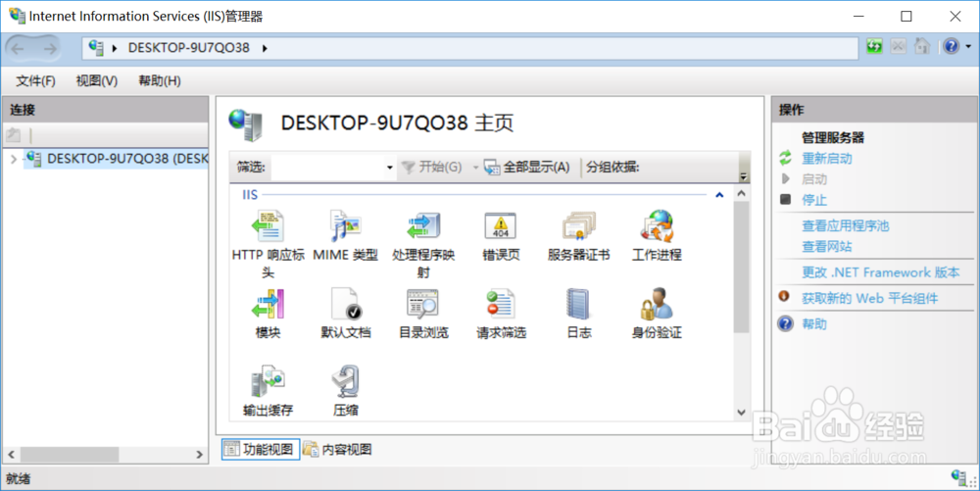980x491 pixels.
Task: Click the 启动 action link
Action: pyautogui.click(x=813, y=179)
